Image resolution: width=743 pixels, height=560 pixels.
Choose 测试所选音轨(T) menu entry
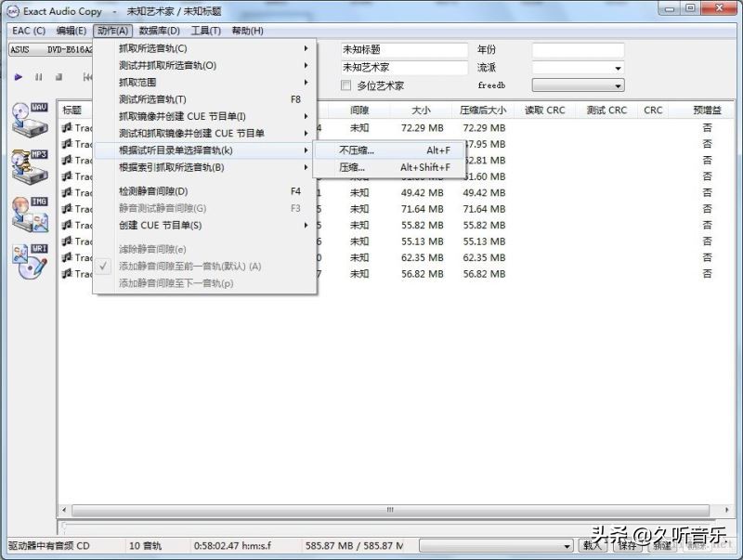point(204,99)
